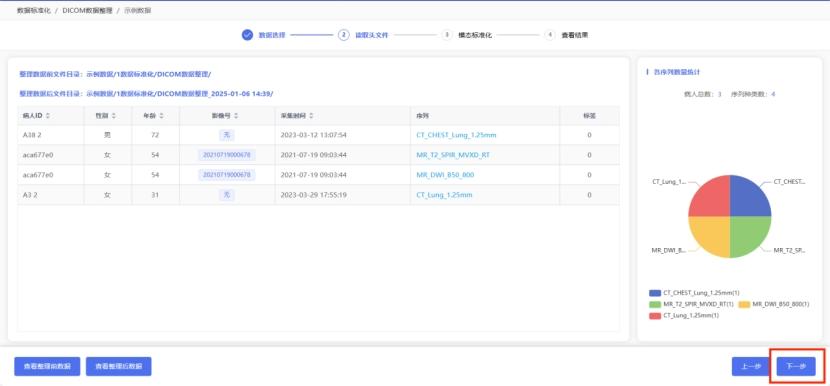
Task: Select the 数据选择 step label
Action: point(272,35)
